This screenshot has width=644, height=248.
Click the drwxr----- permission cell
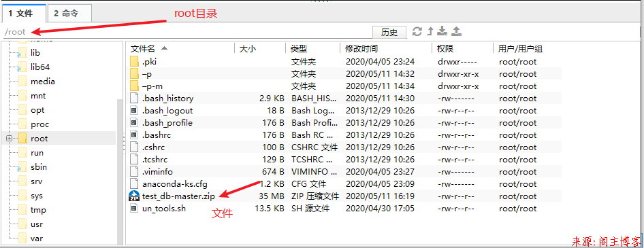pyautogui.click(x=456, y=63)
